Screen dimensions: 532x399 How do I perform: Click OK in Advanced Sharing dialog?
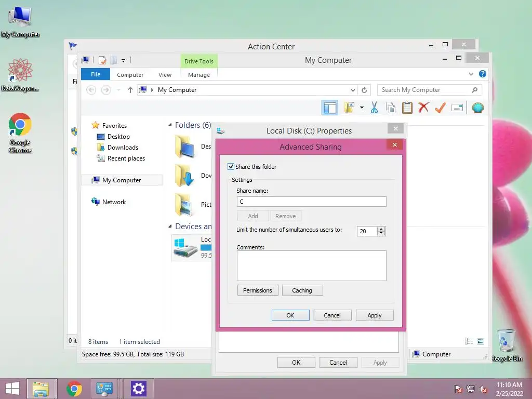point(290,315)
